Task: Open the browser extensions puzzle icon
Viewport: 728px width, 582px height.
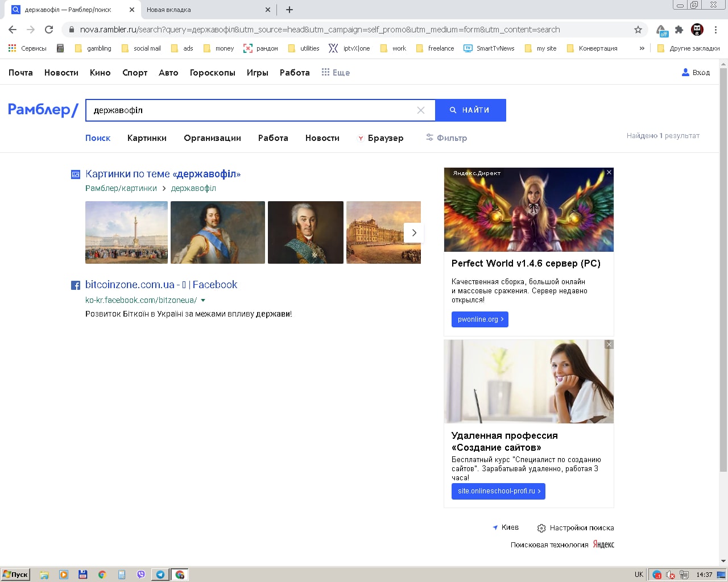Action: tap(679, 30)
